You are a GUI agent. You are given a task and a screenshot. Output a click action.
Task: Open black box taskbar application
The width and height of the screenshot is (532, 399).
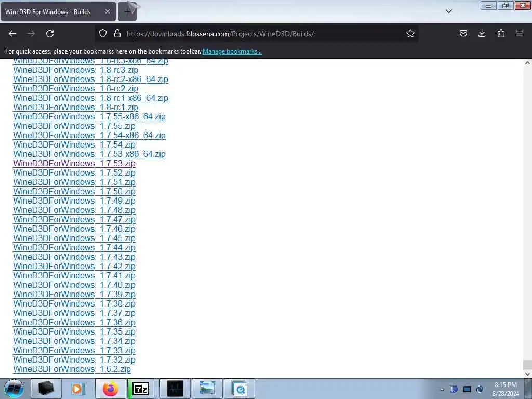click(46, 389)
